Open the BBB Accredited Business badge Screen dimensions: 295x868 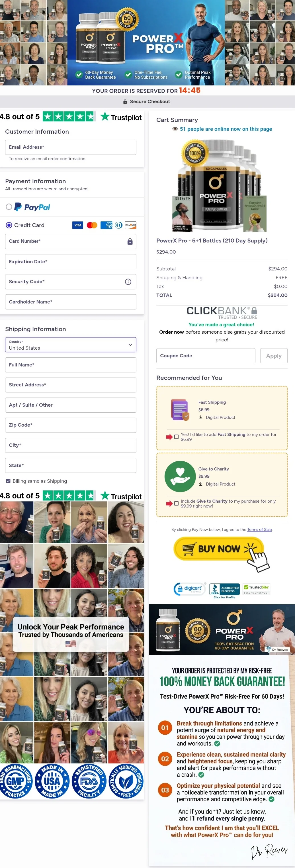click(224, 591)
